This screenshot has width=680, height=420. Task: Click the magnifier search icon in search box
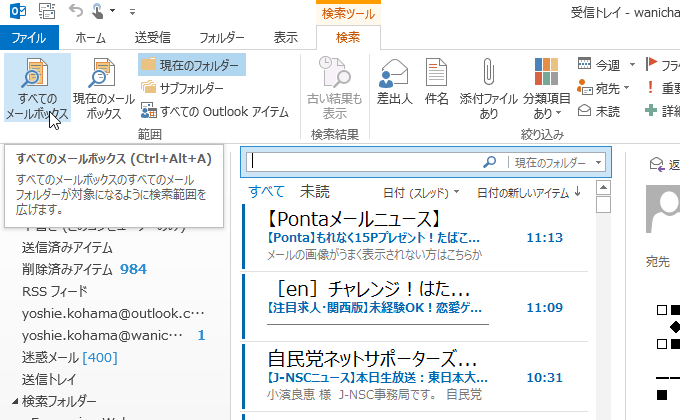pyautogui.click(x=490, y=162)
